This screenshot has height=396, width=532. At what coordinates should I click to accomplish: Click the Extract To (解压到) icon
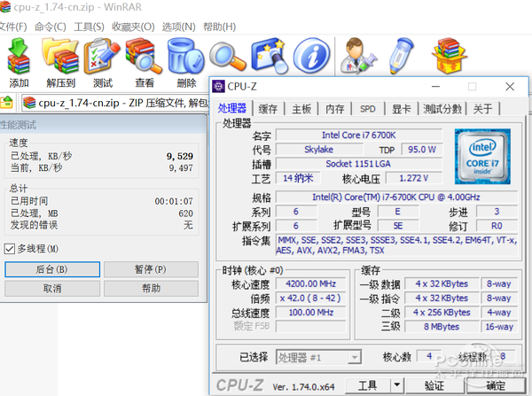pos(60,56)
